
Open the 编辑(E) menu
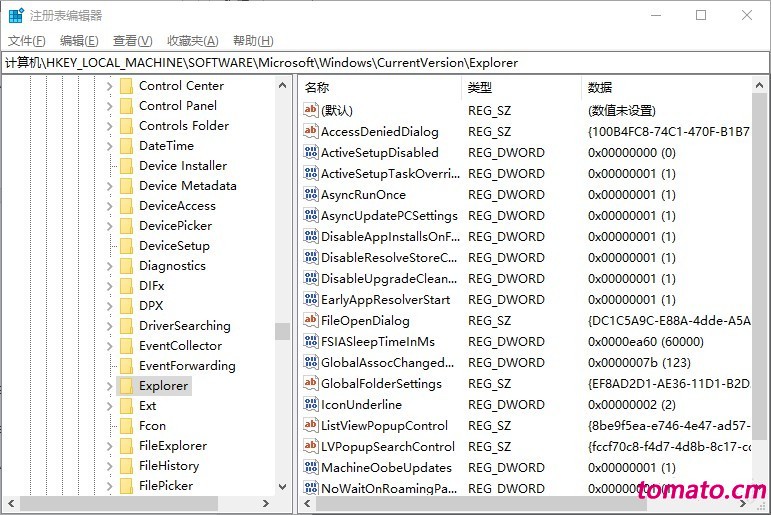click(x=79, y=41)
